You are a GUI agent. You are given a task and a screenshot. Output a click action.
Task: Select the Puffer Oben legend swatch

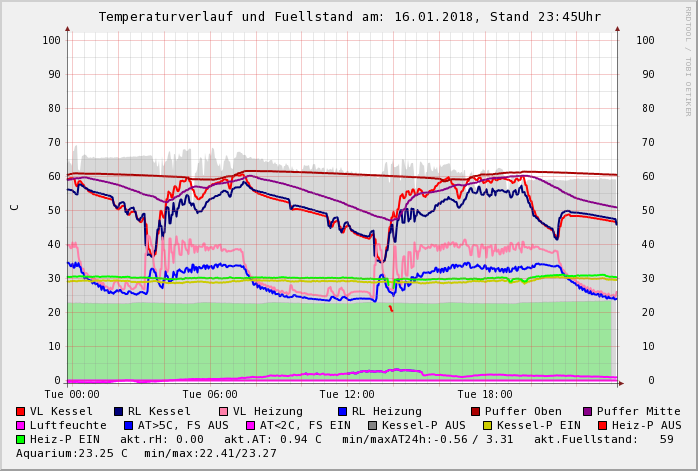point(476,412)
